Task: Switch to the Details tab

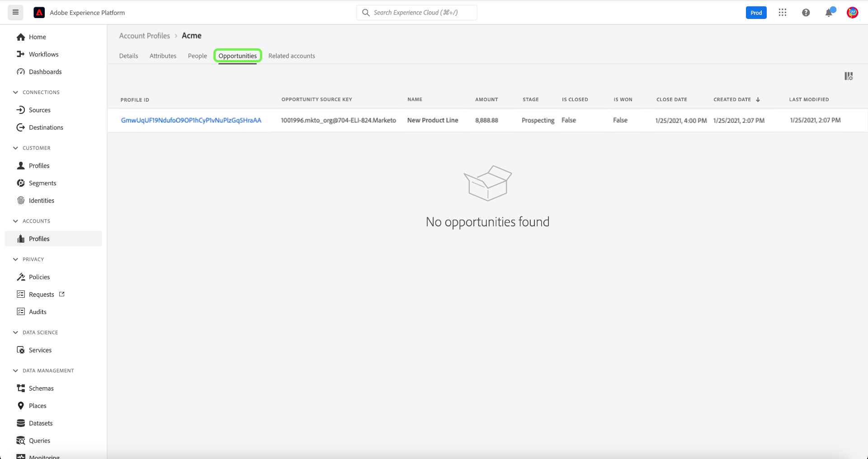Action: [x=129, y=56]
